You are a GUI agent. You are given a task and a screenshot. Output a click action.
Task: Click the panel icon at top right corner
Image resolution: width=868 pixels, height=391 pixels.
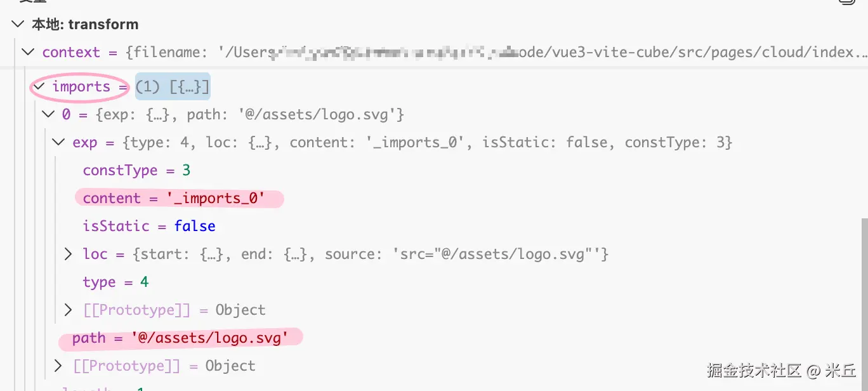pyautogui.click(x=847, y=2)
